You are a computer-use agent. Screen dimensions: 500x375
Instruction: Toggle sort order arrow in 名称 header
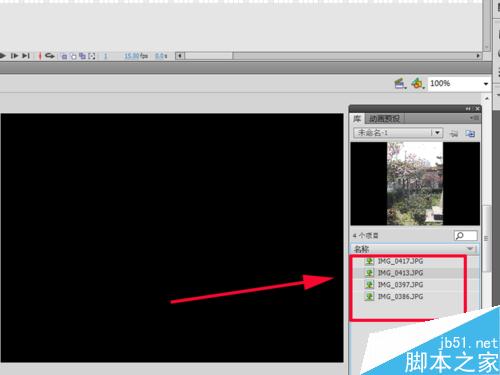470,249
